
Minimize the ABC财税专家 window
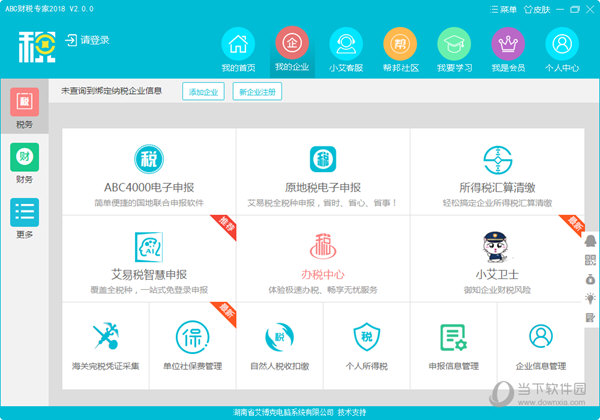[560, 9]
